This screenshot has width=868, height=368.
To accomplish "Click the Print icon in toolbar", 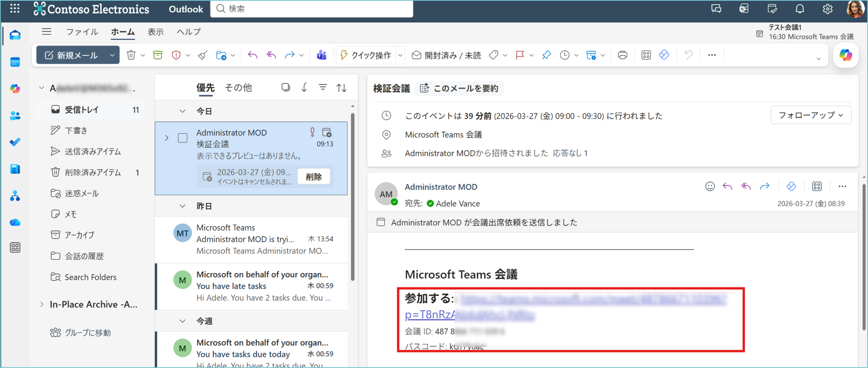I will (623, 55).
